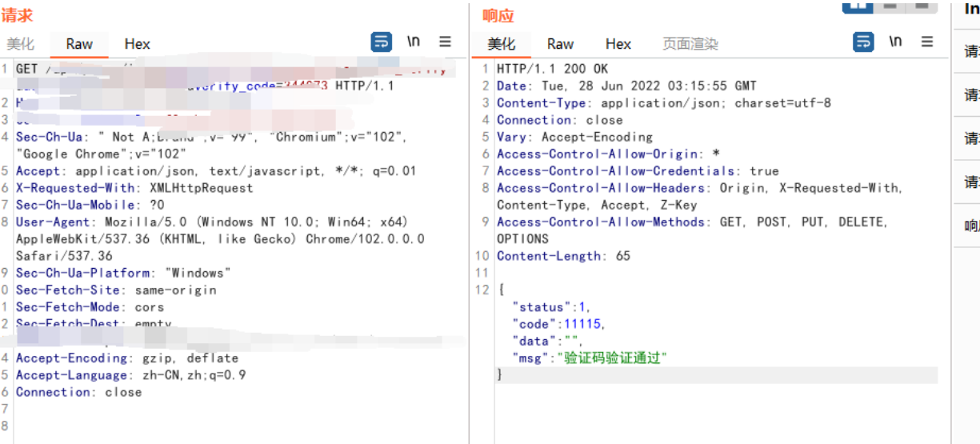Show non-printable \n characters in request
Viewport: 980px width, 444px height.
point(414,42)
